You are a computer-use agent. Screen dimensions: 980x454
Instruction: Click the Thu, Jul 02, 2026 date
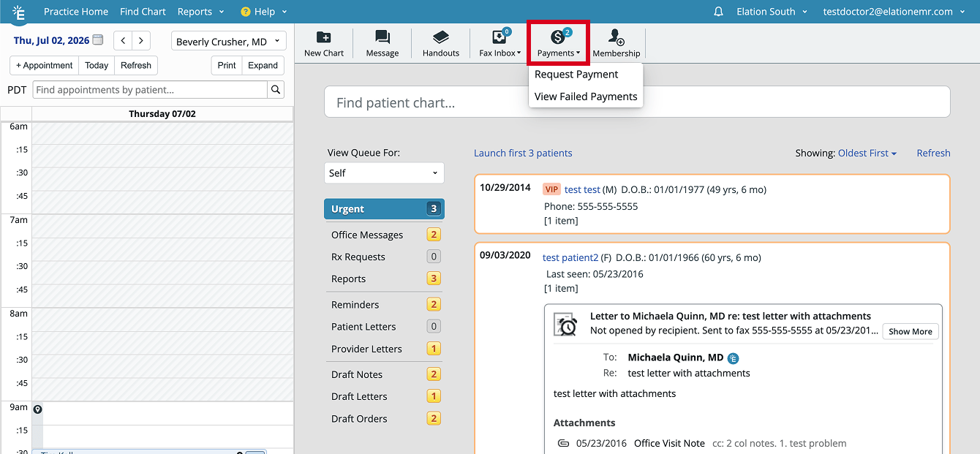[51, 40]
